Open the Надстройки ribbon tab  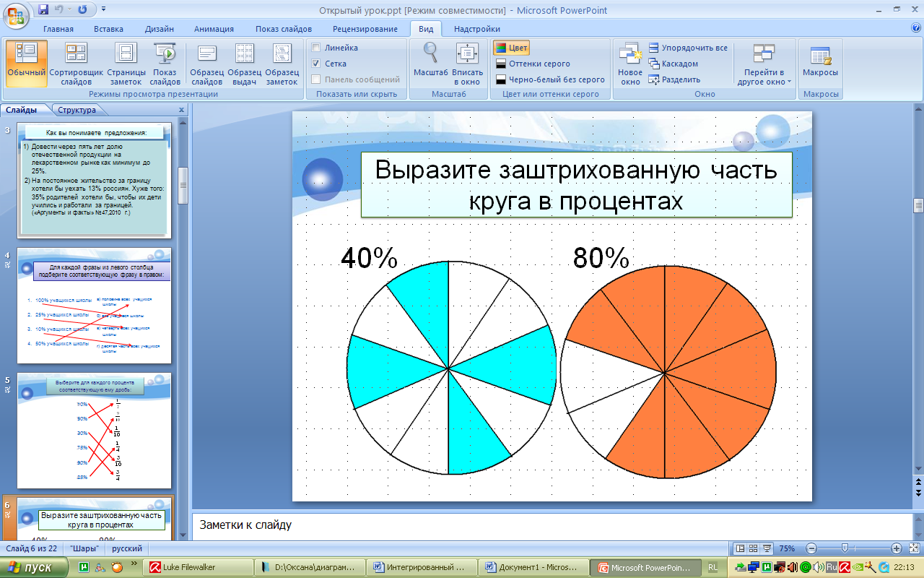(477, 29)
